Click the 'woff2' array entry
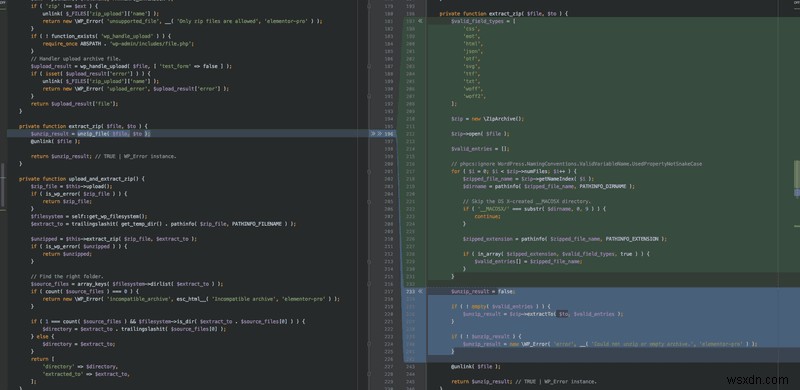 (x=474, y=96)
